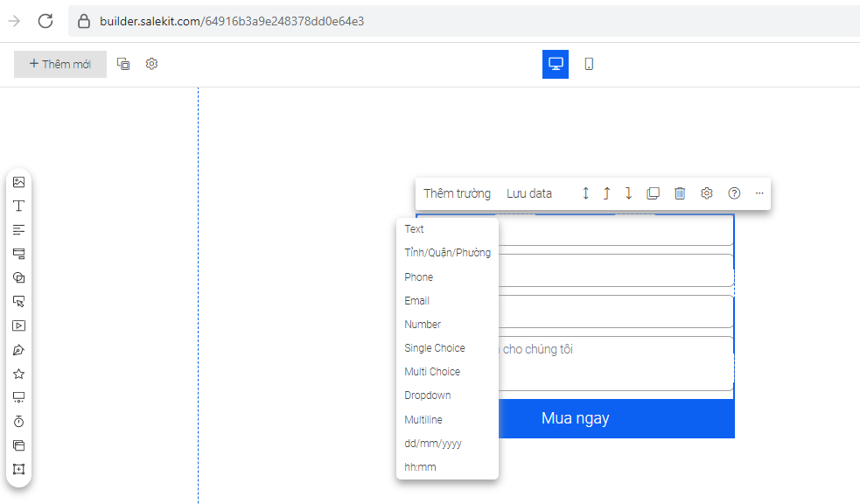Insert a countdown timer element from sidebar
Image resolution: width=860 pixels, height=504 pixels.
(x=18, y=421)
